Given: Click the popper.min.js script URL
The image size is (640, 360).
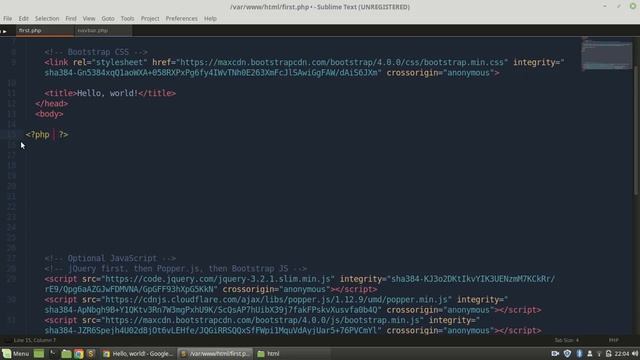Looking at the screenshot, I should point(277,300).
